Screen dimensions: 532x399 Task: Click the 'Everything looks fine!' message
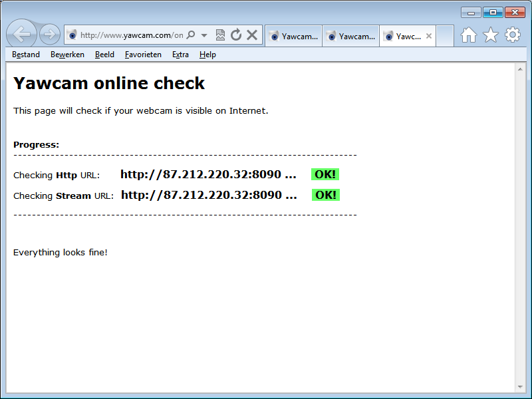tap(61, 253)
